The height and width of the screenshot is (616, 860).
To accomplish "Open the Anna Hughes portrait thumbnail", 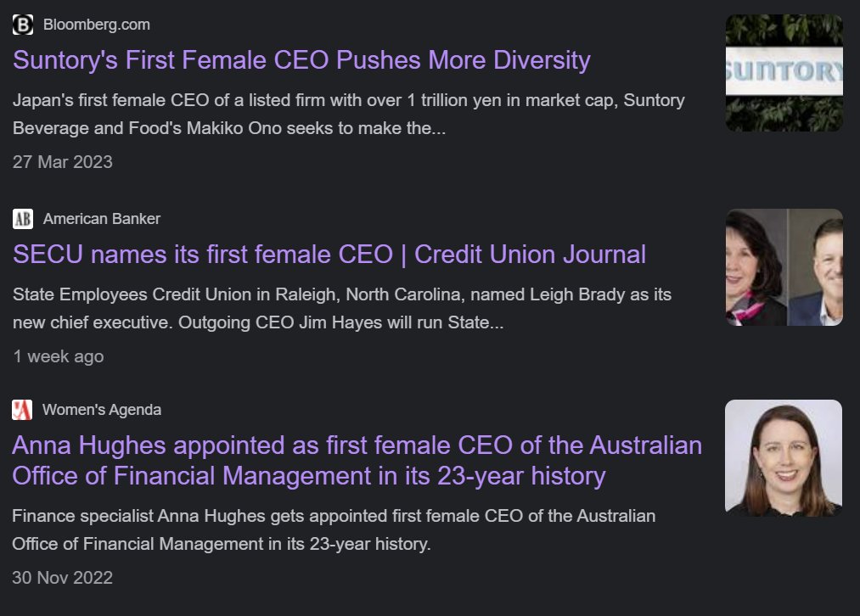I will pyautogui.click(x=783, y=458).
